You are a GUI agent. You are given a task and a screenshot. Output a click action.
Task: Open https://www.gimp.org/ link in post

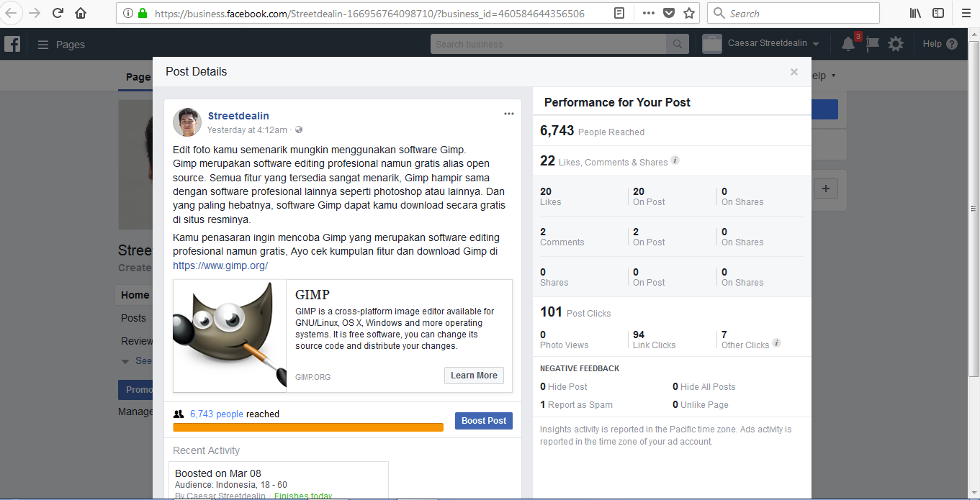[220, 265]
